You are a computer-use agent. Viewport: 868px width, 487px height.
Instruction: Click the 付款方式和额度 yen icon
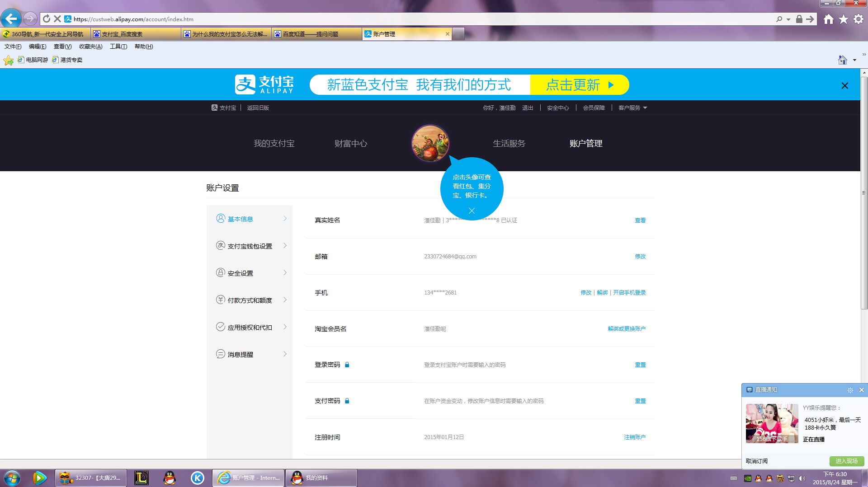click(220, 300)
